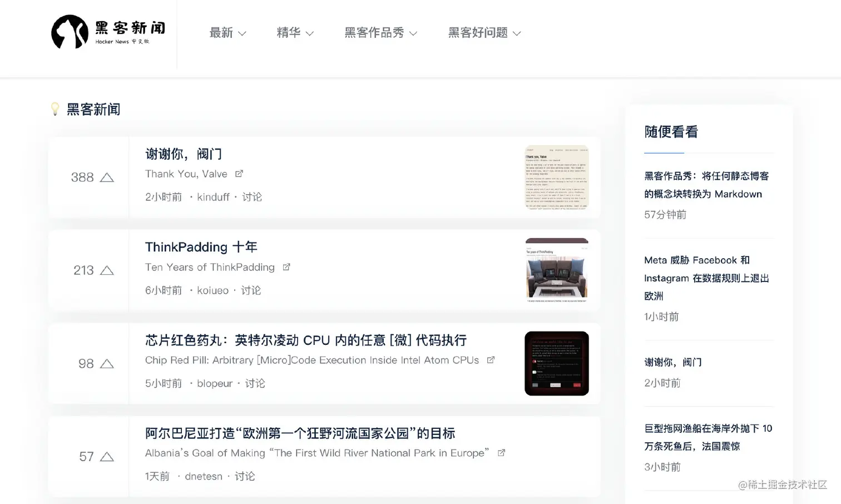Image resolution: width=841 pixels, height=504 pixels.
Task: Open sidebar 谢谢你，阀门 entry
Action: (673, 362)
